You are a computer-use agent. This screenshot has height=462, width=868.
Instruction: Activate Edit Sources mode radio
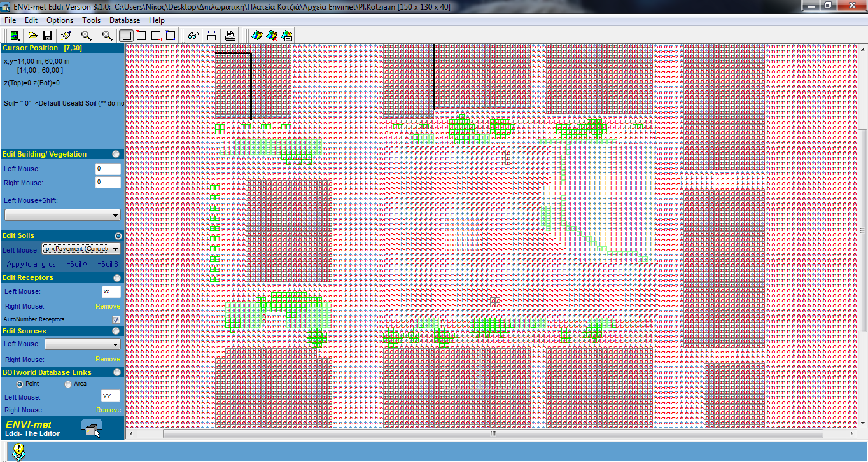117,331
